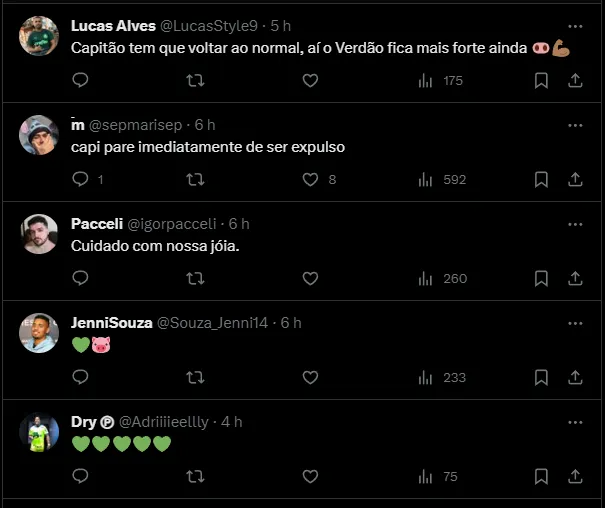Image resolution: width=605 pixels, height=508 pixels.
Task: Bookmark JenniSouza's tweet
Action: tap(541, 377)
